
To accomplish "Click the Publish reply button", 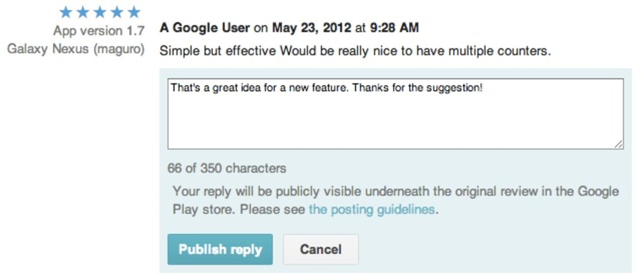I will pos(220,249).
